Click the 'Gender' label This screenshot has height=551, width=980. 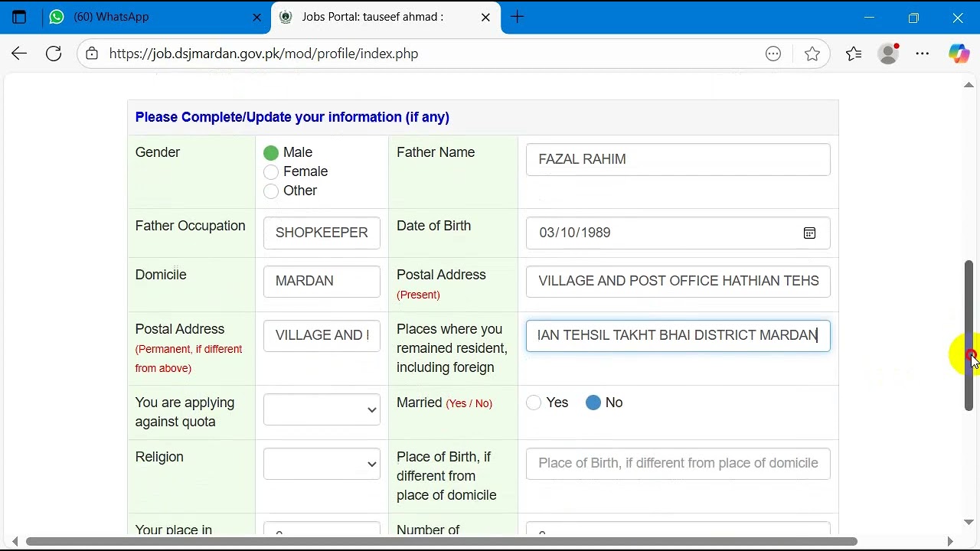pos(158,152)
